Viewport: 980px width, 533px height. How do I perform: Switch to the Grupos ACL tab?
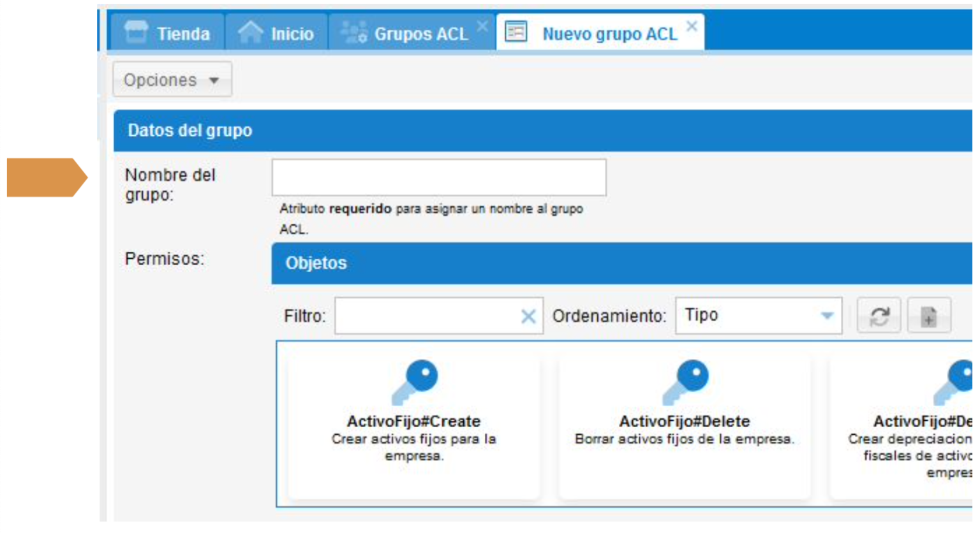[420, 34]
